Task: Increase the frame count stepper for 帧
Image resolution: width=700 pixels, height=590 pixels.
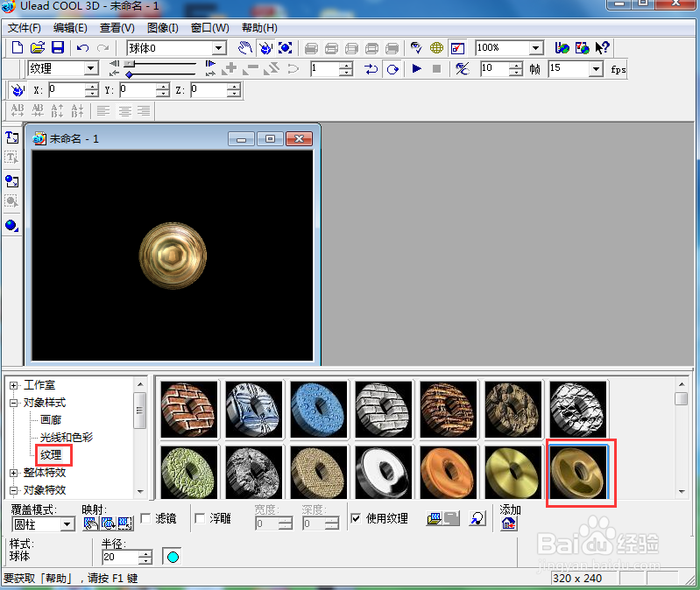Action: tap(516, 66)
